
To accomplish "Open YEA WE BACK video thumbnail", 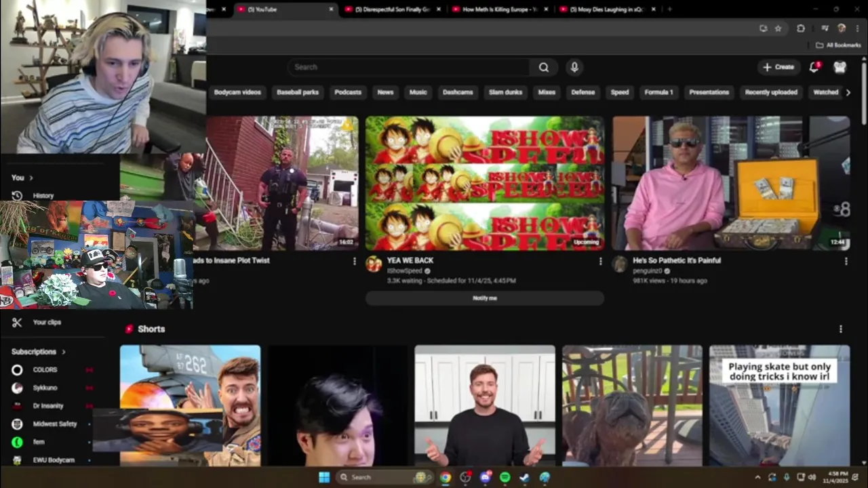I will 485,183.
